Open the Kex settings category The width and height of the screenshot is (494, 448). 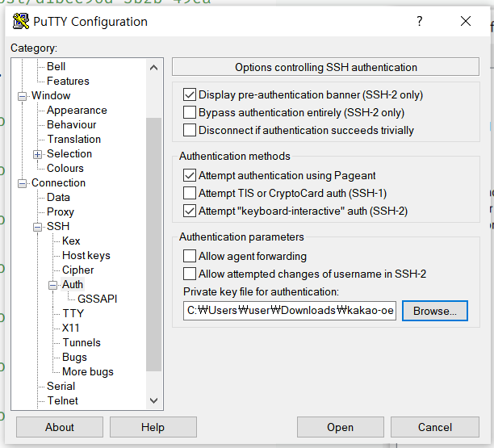pos(71,241)
